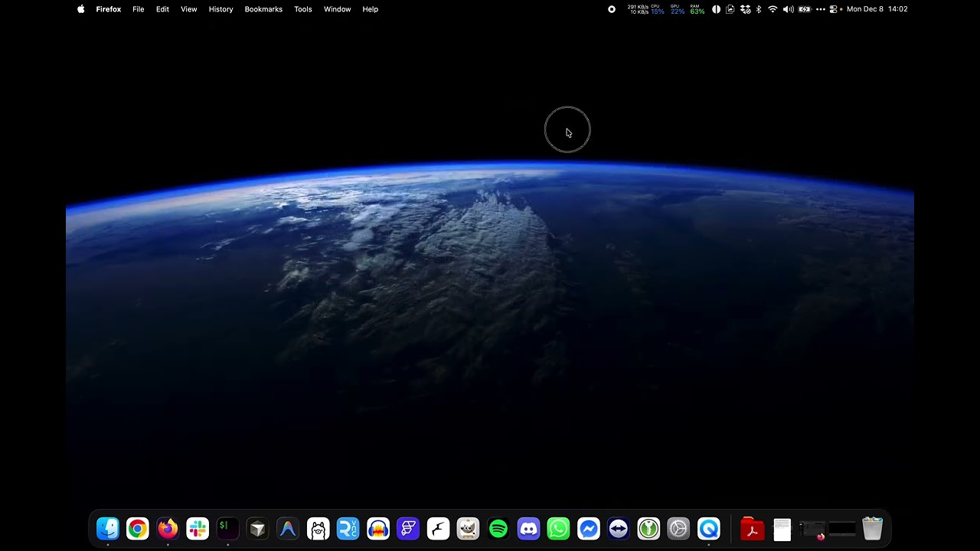Open Finder from the dock

pos(108,528)
